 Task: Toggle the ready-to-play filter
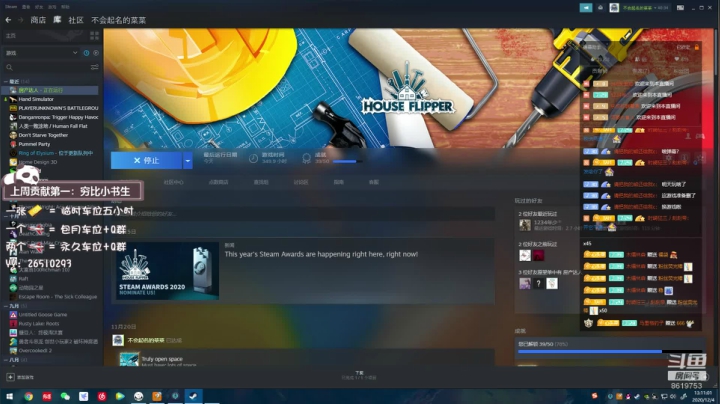(x=96, y=53)
